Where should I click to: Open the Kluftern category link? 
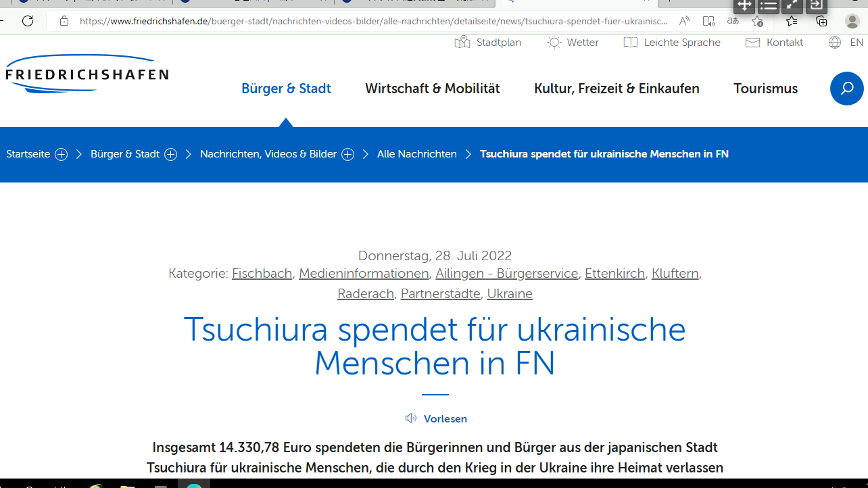click(675, 274)
